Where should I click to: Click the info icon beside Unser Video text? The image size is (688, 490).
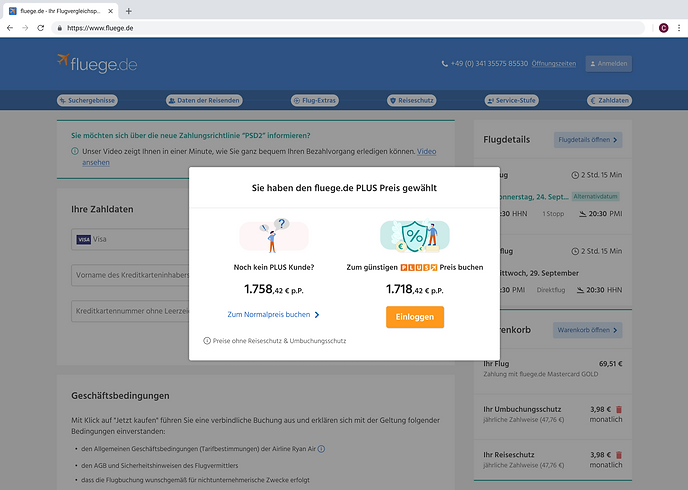coord(75,151)
